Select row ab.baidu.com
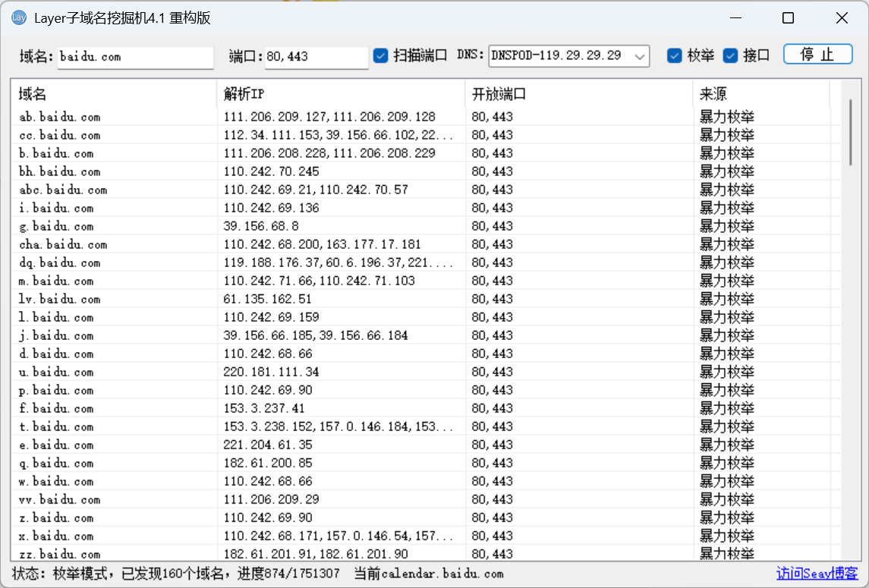Viewport: 869px width, 588px height. coord(426,116)
